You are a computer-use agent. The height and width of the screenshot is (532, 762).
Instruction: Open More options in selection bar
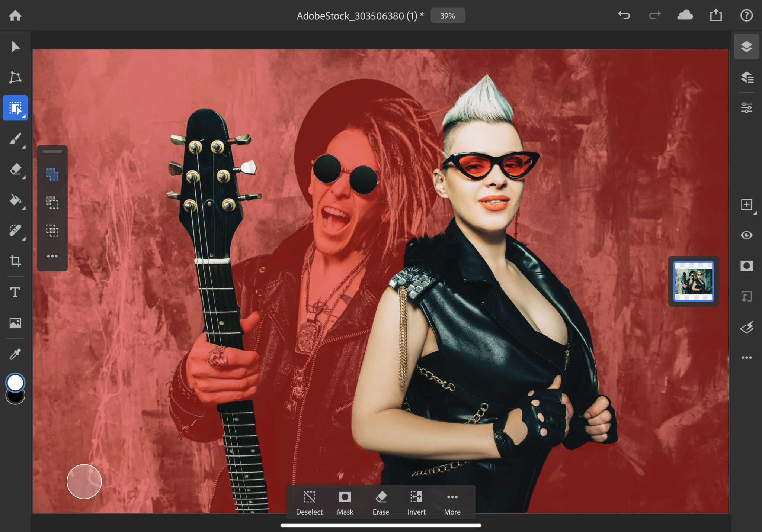[x=452, y=502]
